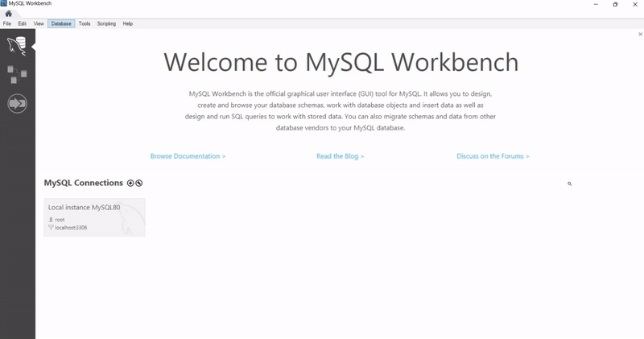The width and height of the screenshot is (644, 339).
Task: Restore down the MySQL Workbench window
Action: [x=615, y=4]
